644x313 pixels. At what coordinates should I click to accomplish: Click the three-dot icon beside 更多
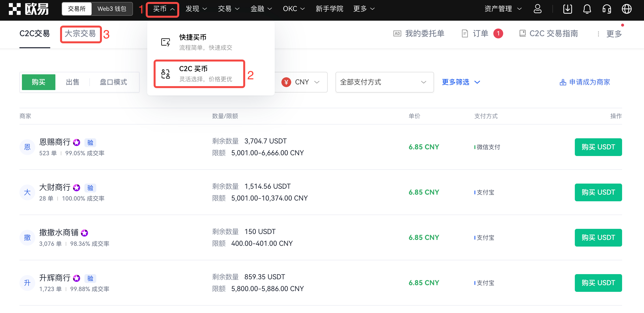(x=598, y=34)
